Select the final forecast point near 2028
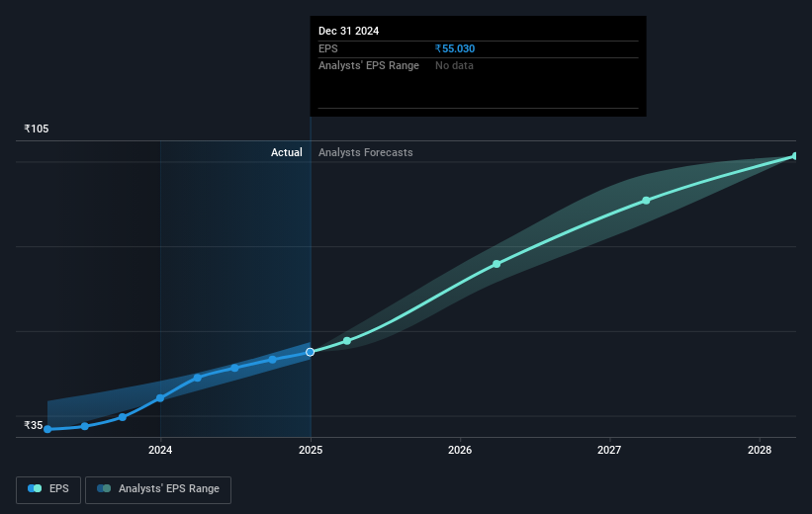812x514 pixels. [x=795, y=156]
